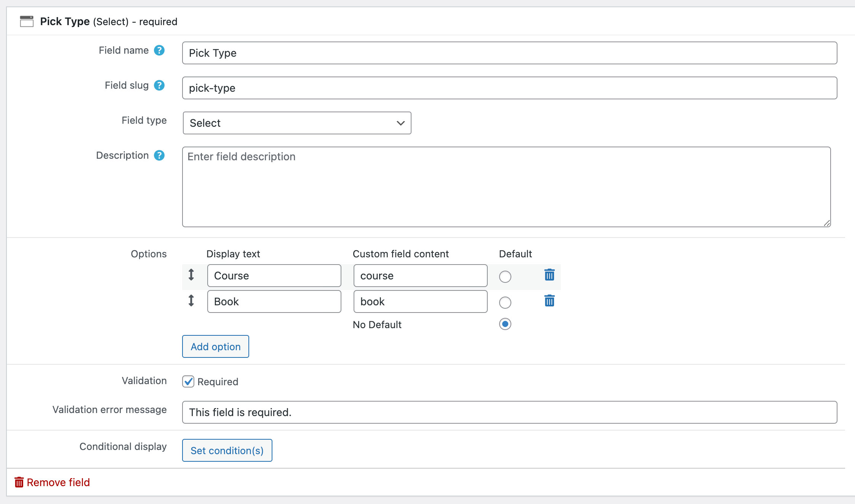Grab the reorder handle for Book option
Image resolution: width=855 pixels, height=504 pixels.
(x=191, y=300)
